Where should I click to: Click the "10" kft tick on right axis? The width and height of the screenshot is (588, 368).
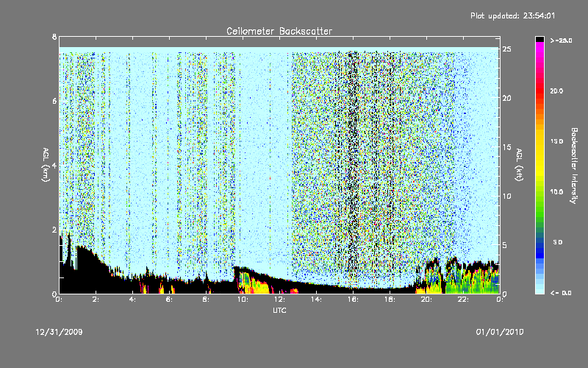pyautogui.click(x=507, y=196)
